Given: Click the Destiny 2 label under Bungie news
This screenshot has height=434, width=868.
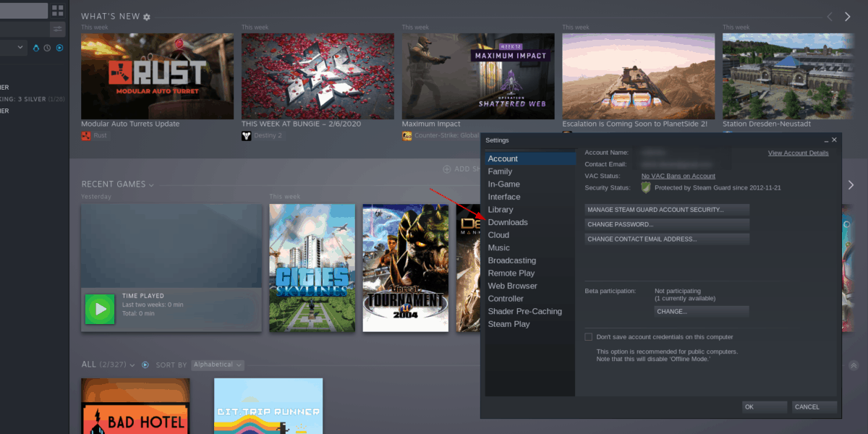Looking at the screenshot, I should point(268,135).
